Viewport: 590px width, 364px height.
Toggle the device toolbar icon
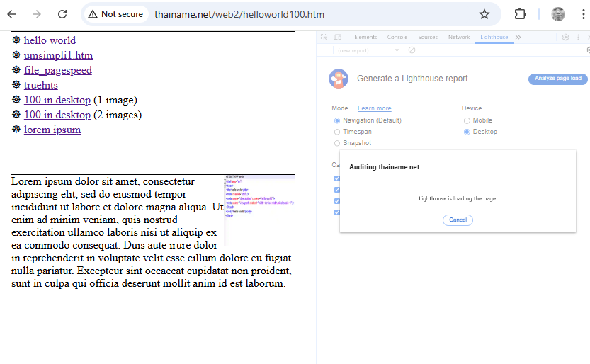click(x=338, y=37)
